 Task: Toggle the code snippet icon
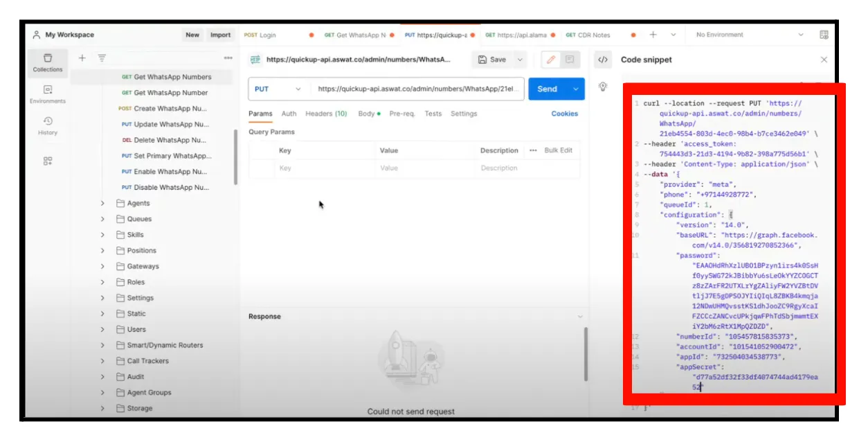point(603,60)
